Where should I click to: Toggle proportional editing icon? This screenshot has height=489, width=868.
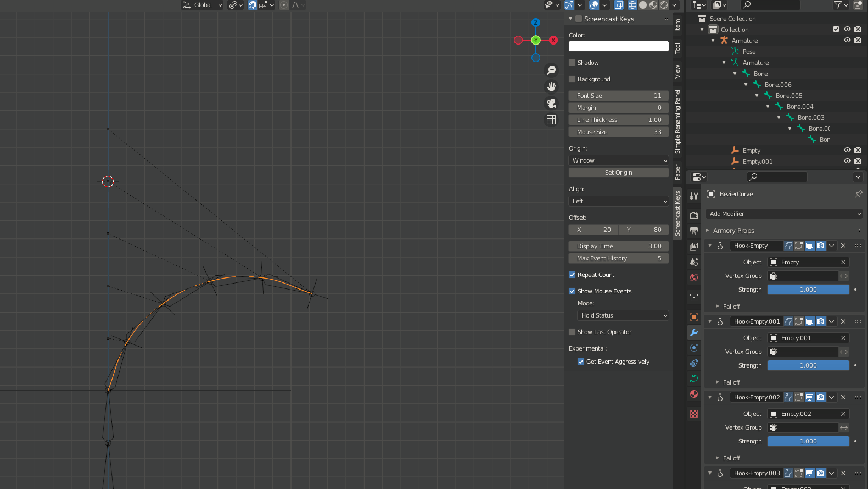(284, 5)
